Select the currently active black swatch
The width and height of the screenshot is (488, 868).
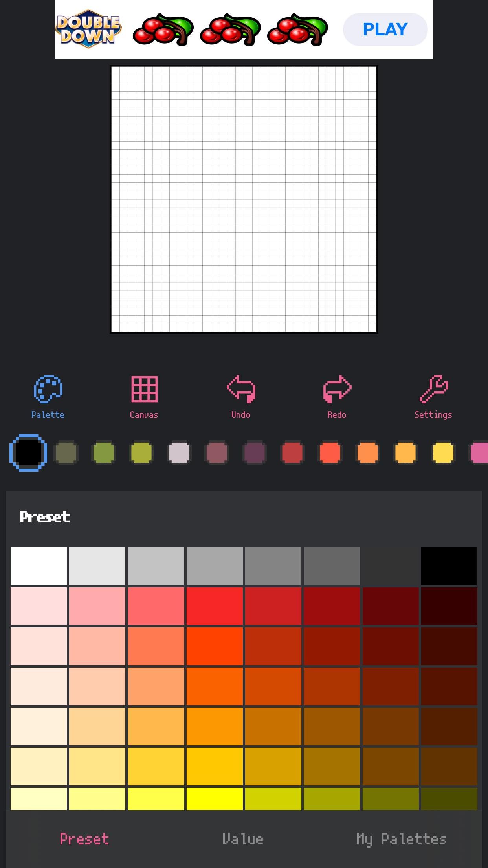pos(28,453)
